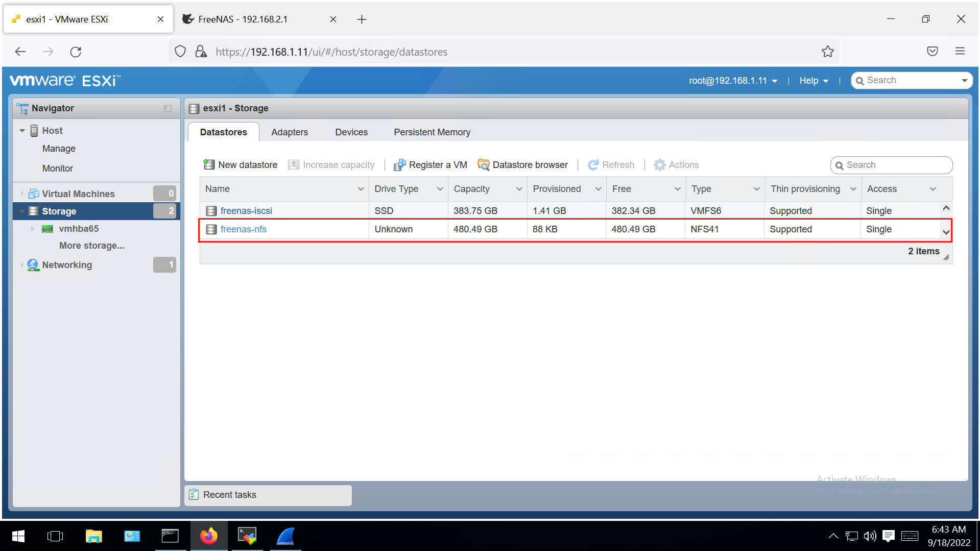Open the Type column dropdown
Image resolution: width=980 pixels, height=551 pixels.
click(756, 188)
